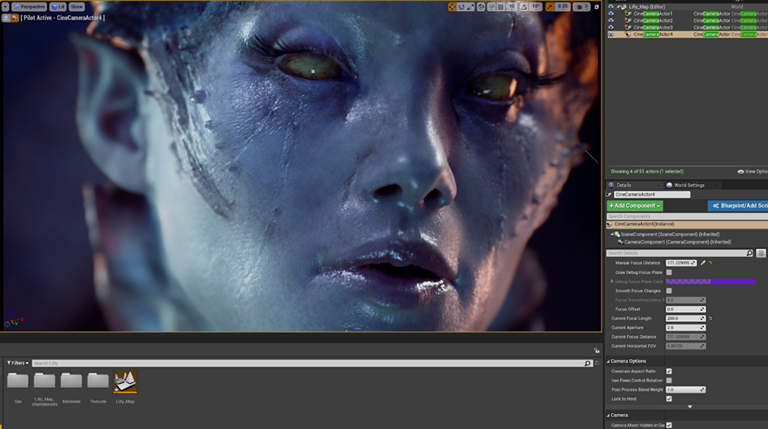768x429 pixels.
Task: Click the Blueprint/Add Script button
Action: click(x=738, y=205)
